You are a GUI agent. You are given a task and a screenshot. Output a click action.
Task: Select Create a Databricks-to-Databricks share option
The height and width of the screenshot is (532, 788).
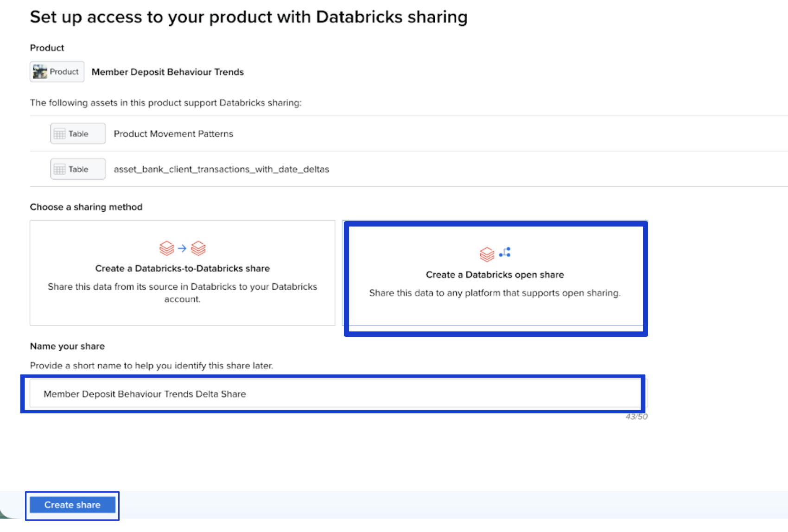click(x=182, y=268)
